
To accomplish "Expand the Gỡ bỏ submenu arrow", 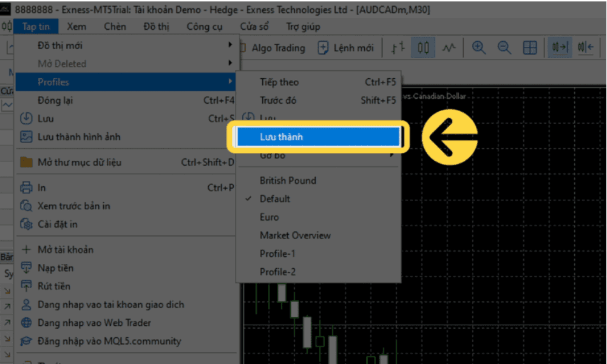I will point(392,156).
